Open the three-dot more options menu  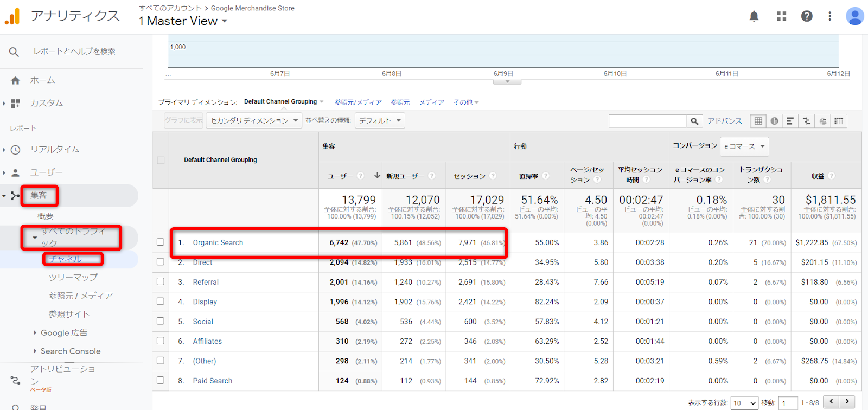(829, 16)
